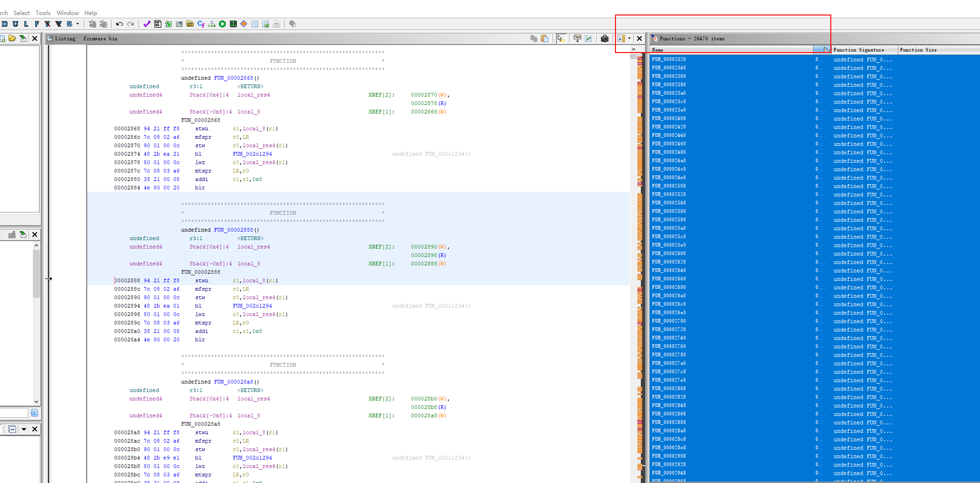Select FUN_000027c8 row in Functions list
980x483 pixels.
point(815,372)
